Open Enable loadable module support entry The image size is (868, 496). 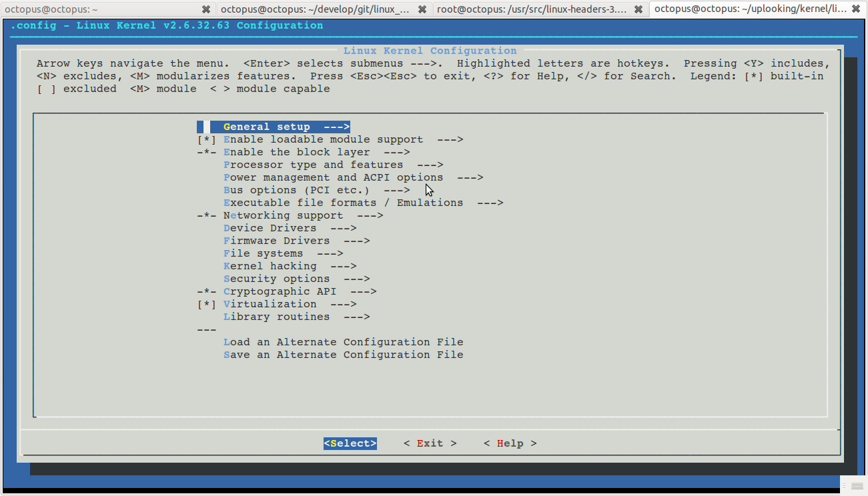click(x=344, y=139)
